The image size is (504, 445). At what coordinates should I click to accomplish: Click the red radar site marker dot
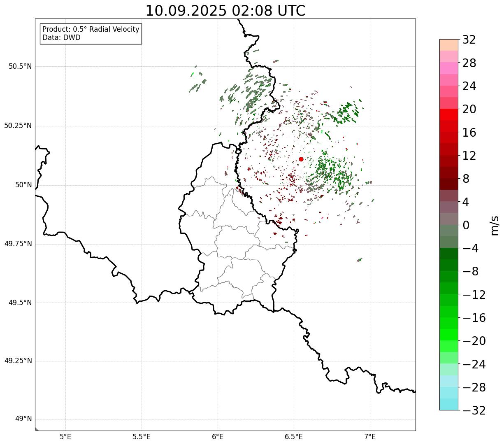tap(301, 159)
